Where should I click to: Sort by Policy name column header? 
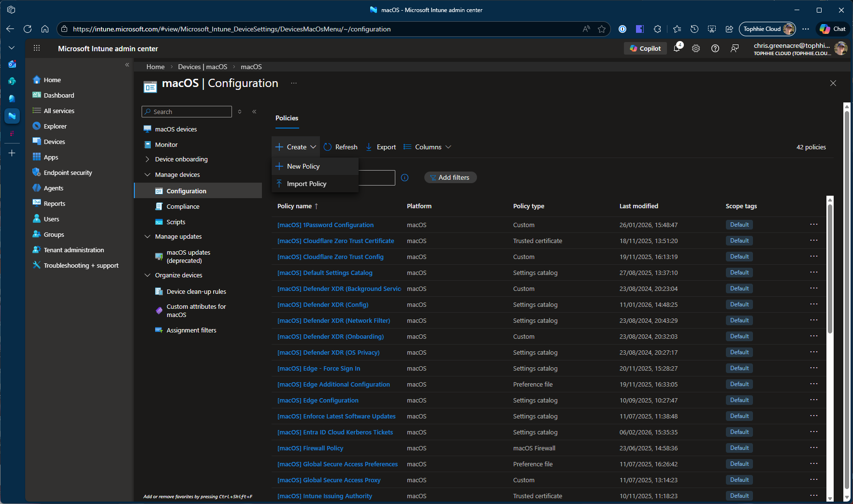(294, 206)
